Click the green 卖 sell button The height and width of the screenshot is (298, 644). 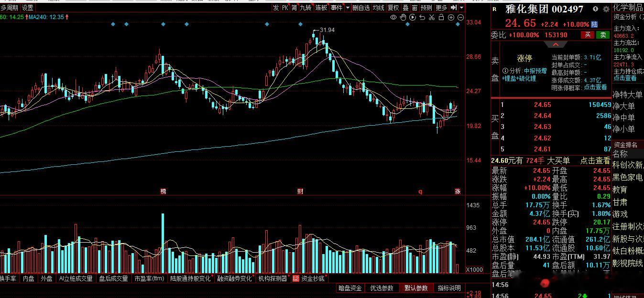pos(603,35)
